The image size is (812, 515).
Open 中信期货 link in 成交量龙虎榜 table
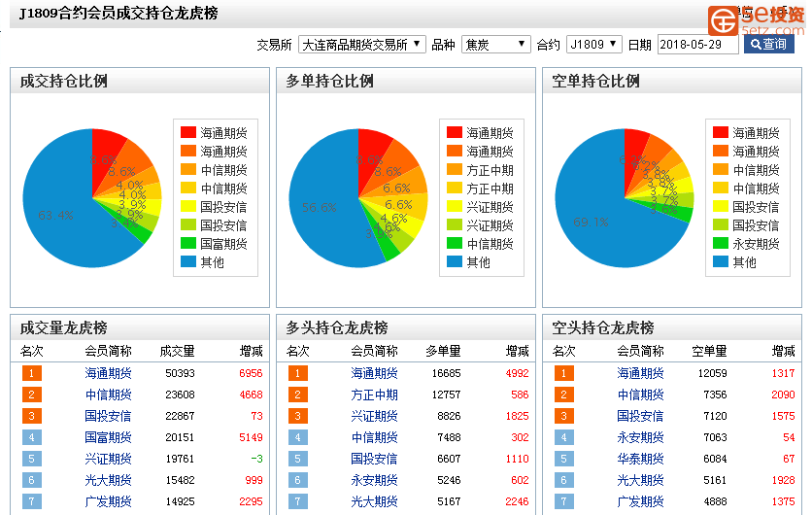coord(108,395)
